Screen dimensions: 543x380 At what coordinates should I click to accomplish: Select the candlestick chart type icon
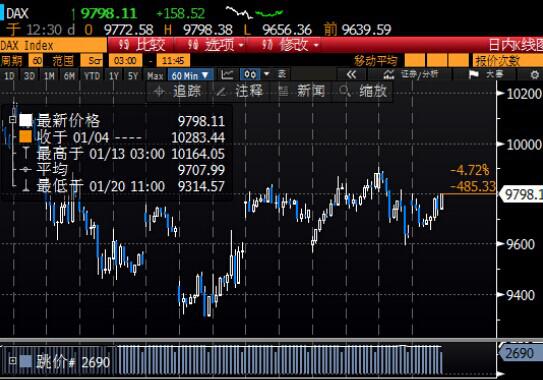tap(250, 74)
